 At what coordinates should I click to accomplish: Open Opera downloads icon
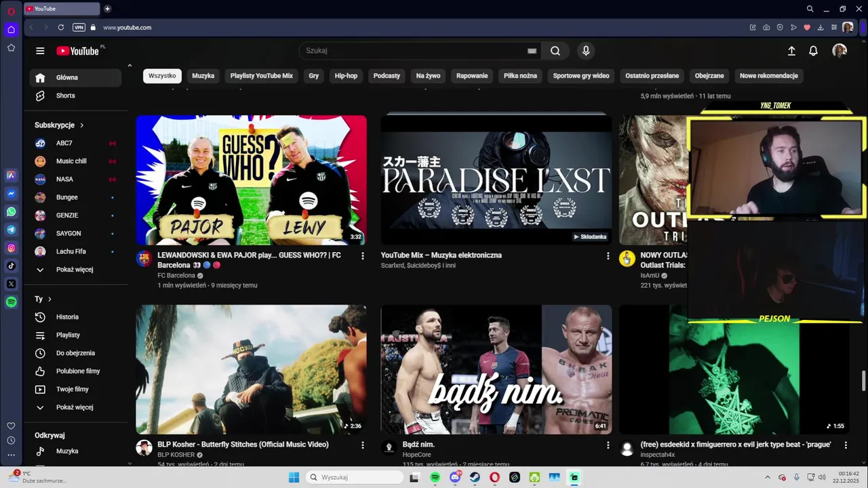(821, 27)
